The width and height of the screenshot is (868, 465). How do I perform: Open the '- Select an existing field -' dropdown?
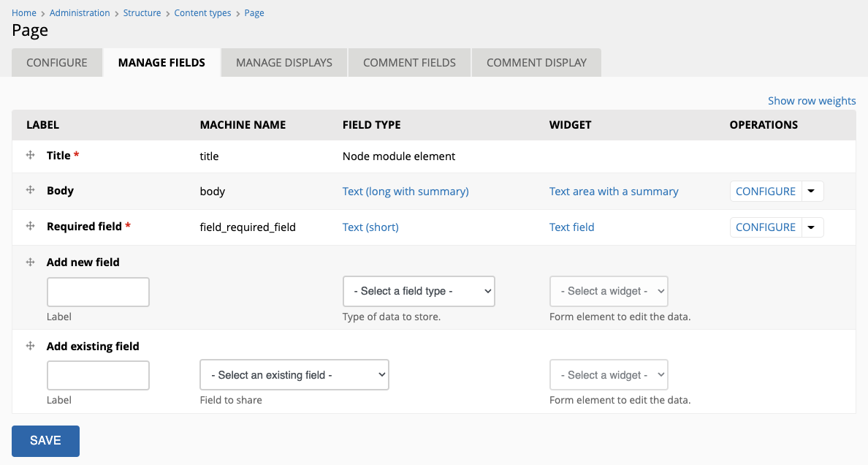coord(294,374)
